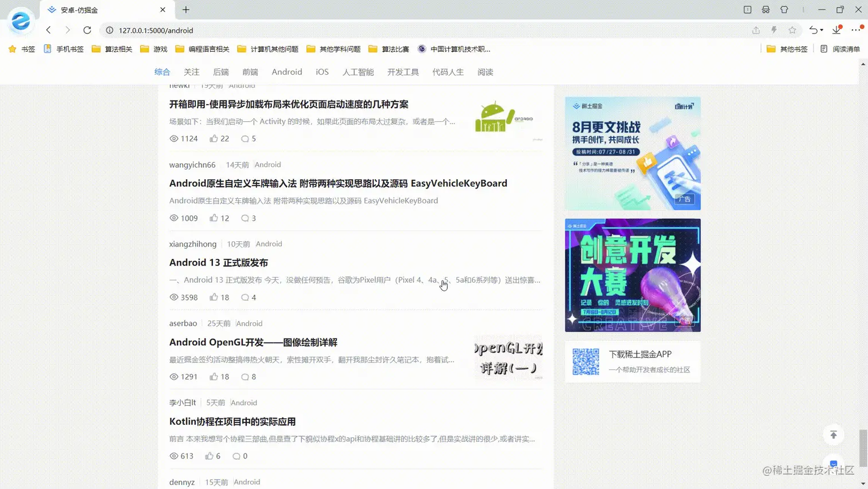868x489 pixels.
Task: Click the page vertical scrollbar thumb
Action: click(x=863, y=448)
